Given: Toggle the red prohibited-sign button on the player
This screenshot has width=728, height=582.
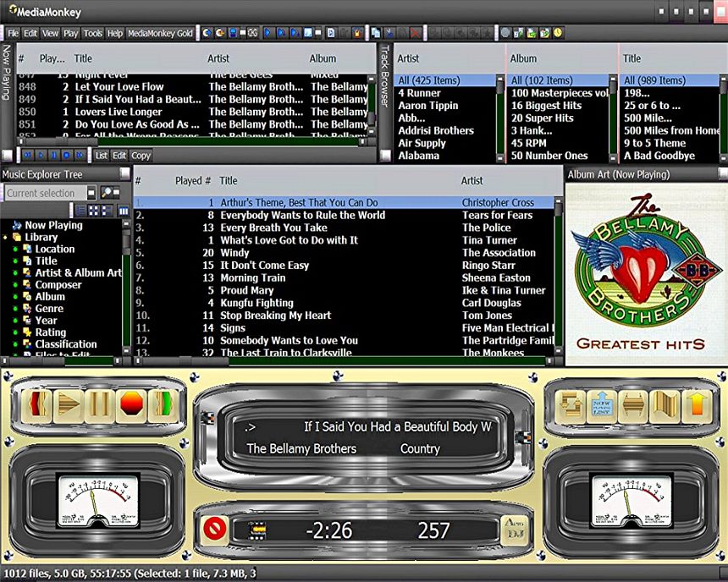Looking at the screenshot, I should point(215,529).
